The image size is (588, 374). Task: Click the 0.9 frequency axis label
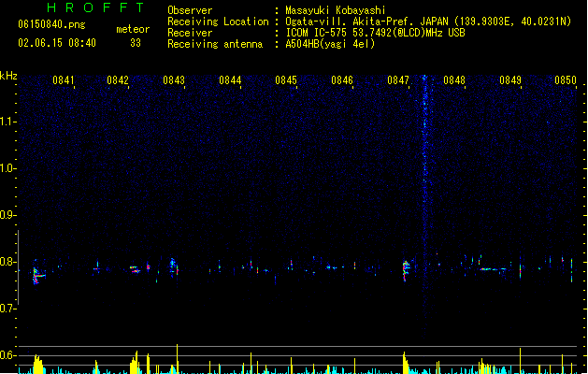pyautogui.click(x=7, y=215)
